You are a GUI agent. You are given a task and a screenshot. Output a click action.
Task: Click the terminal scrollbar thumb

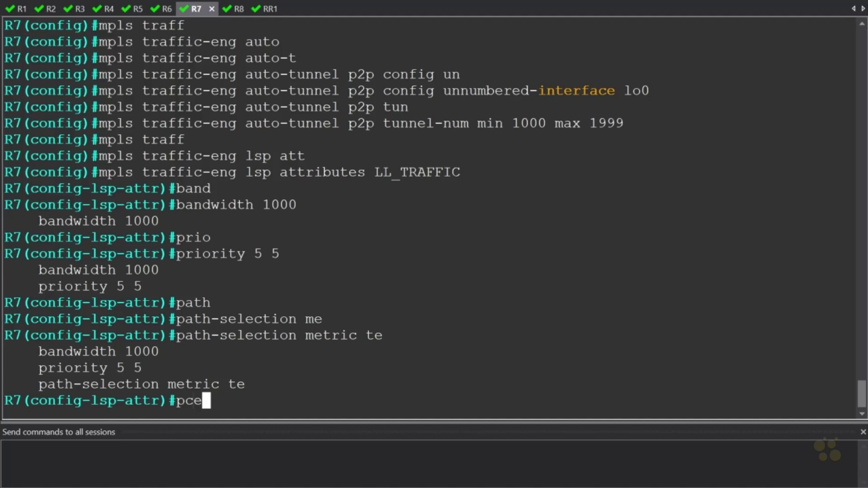click(x=862, y=393)
